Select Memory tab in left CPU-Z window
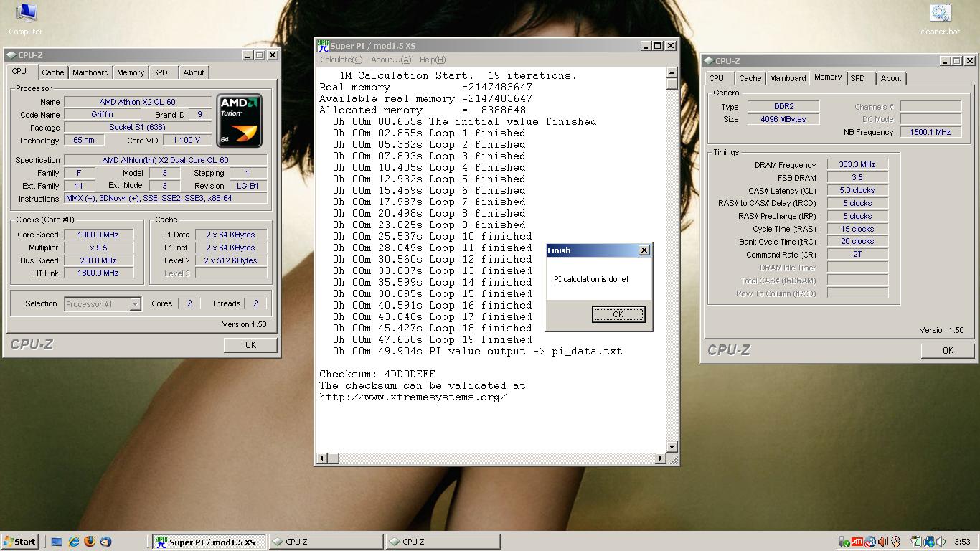This screenshot has width=980, height=551. (131, 72)
